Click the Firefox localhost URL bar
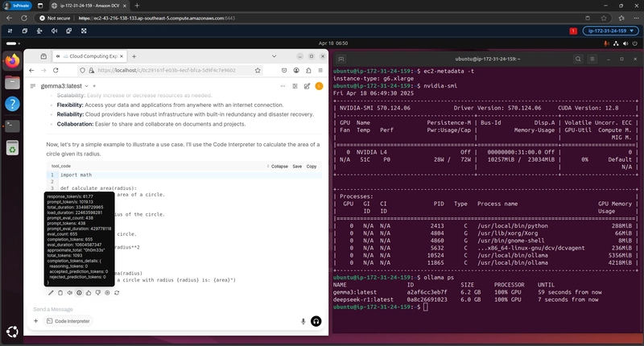 [x=167, y=70]
